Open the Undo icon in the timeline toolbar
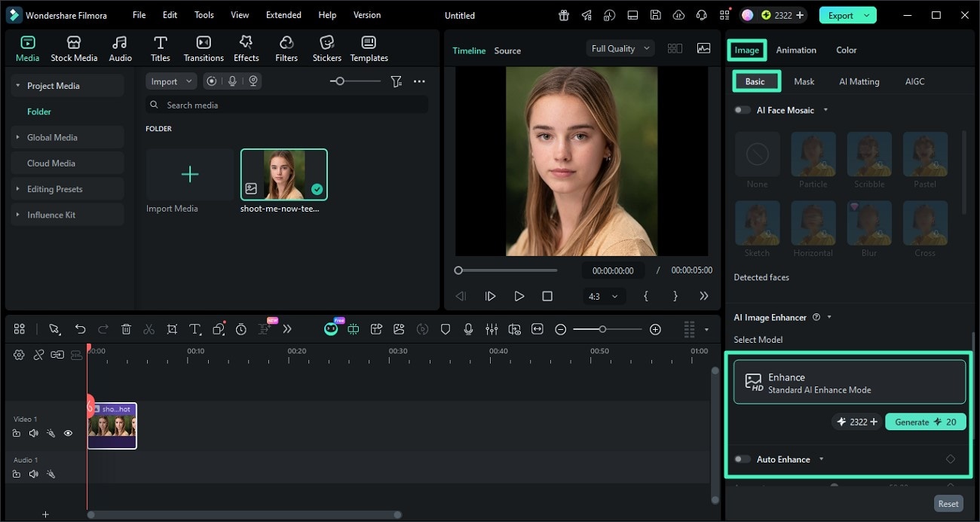Viewport: 980px width, 522px height. (x=80, y=329)
